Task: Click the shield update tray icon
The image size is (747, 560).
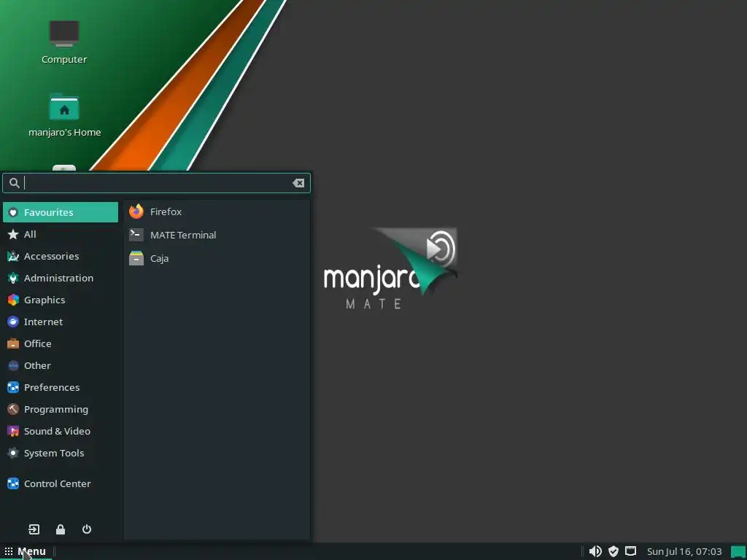Action: 613,551
